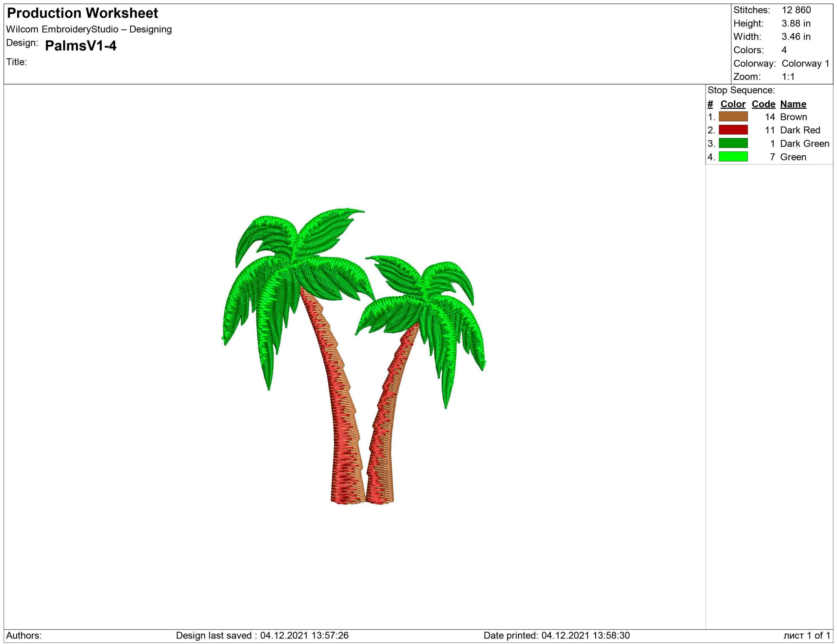Click the Width value 3.46 in

click(x=795, y=37)
